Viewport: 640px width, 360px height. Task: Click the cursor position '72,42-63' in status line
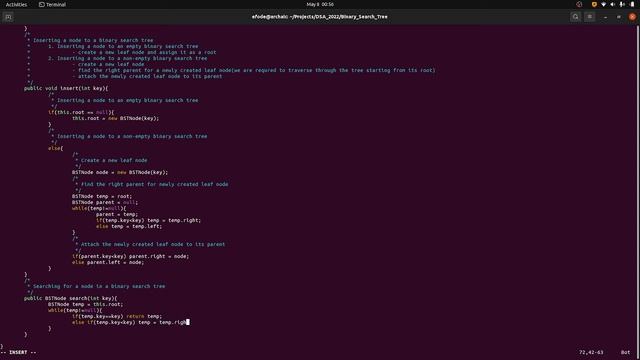[x=591, y=352]
